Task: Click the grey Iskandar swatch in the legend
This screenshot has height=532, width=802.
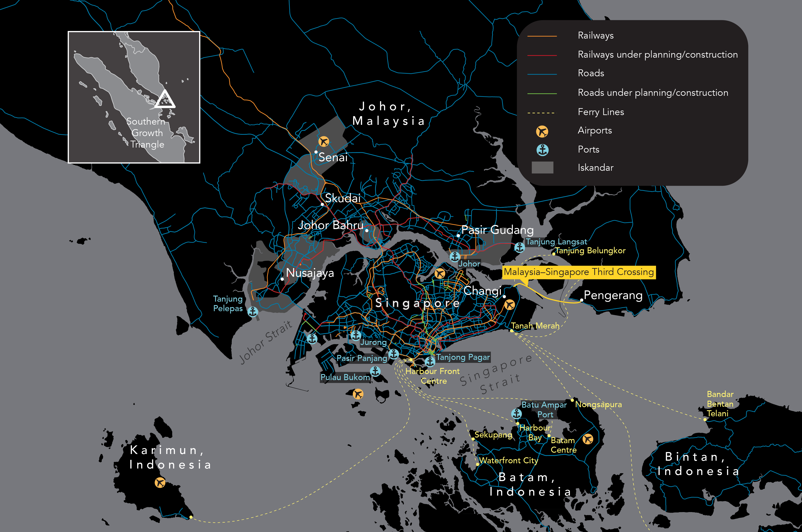Action: click(542, 168)
